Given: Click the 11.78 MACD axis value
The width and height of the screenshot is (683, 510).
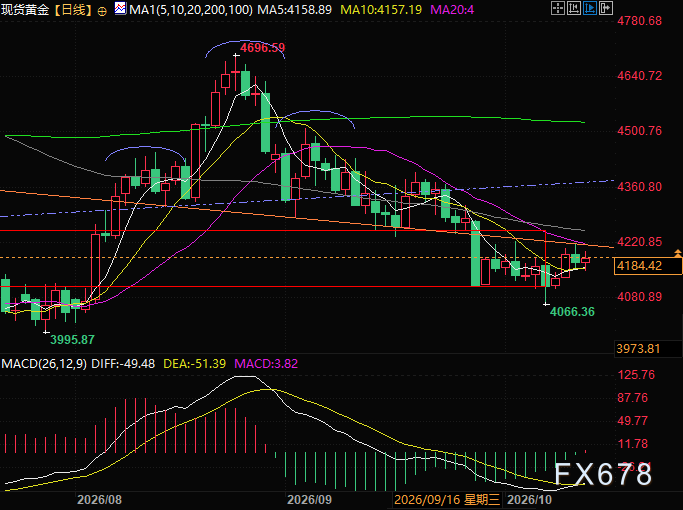Looking at the screenshot, I should click(x=633, y=444).
